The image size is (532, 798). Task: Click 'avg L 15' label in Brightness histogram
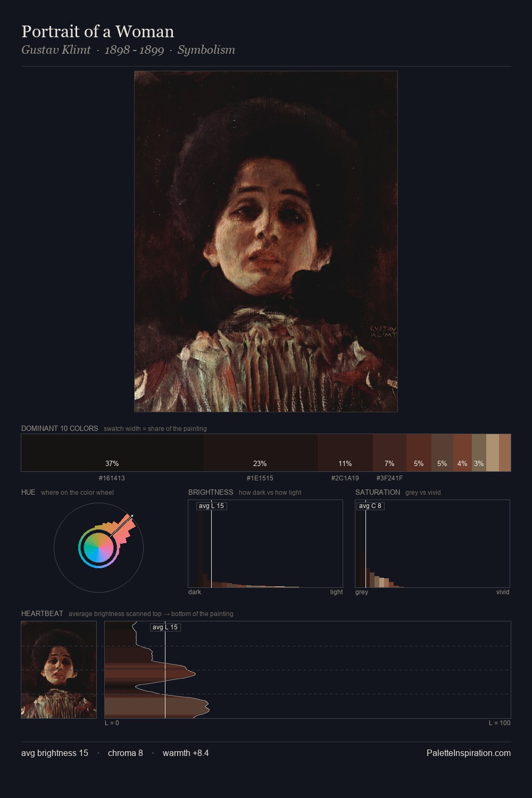click(211, 506)
